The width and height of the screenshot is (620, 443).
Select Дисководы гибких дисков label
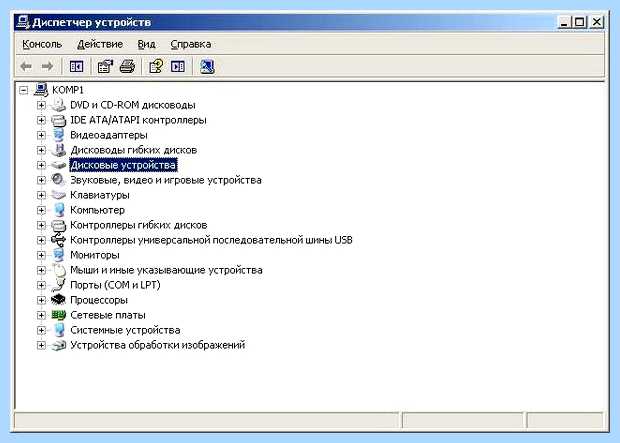[134, 150]
